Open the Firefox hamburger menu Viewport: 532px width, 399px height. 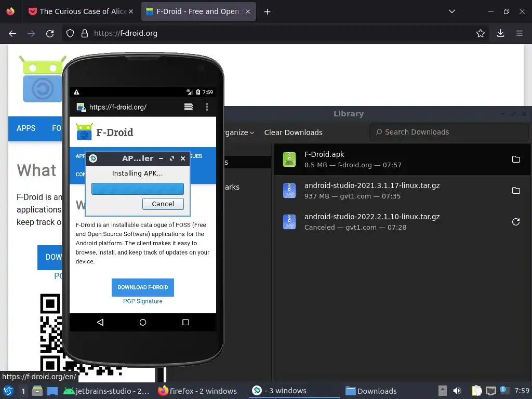click(519, 33)
